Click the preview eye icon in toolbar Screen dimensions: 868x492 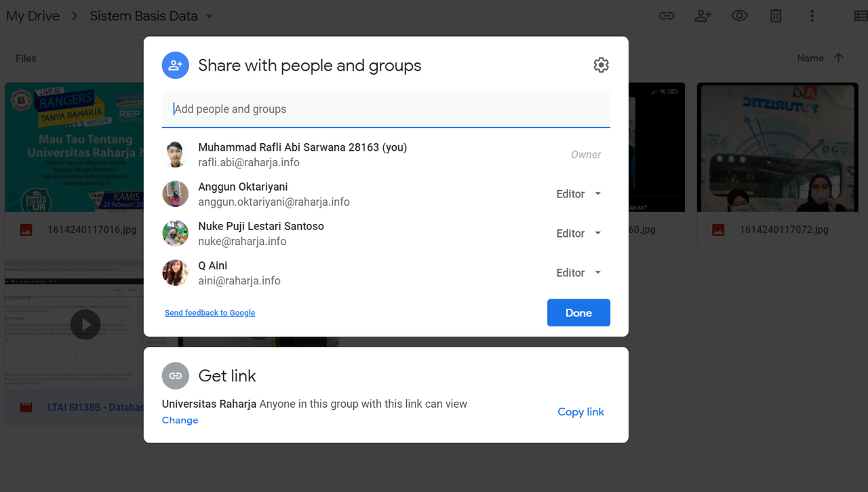point(739,16)
